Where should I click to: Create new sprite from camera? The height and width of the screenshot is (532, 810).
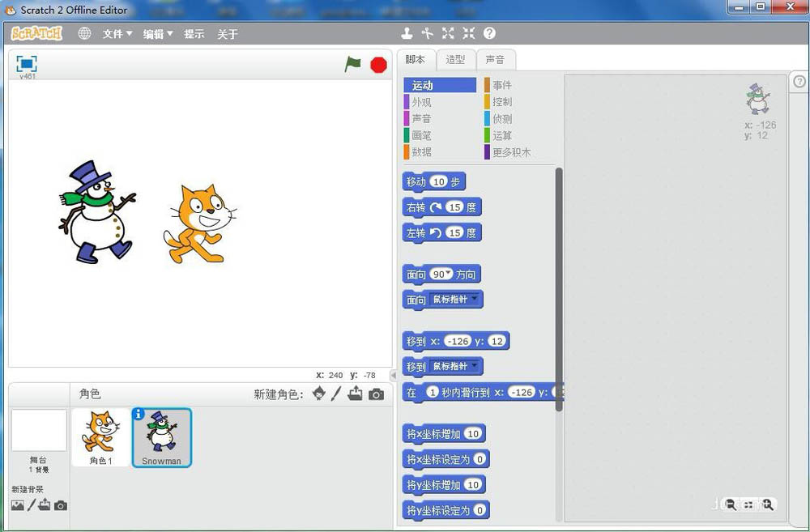pyautogui.click(x=376, y=394)
